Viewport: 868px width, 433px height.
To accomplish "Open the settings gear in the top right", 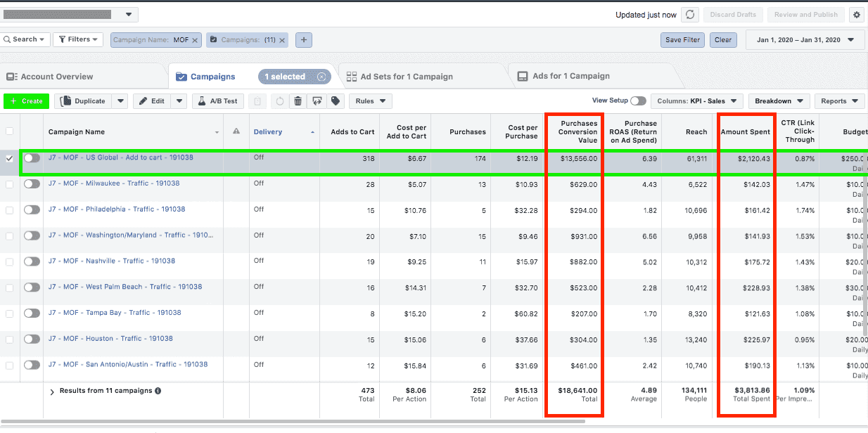I will tap(856, 14).
